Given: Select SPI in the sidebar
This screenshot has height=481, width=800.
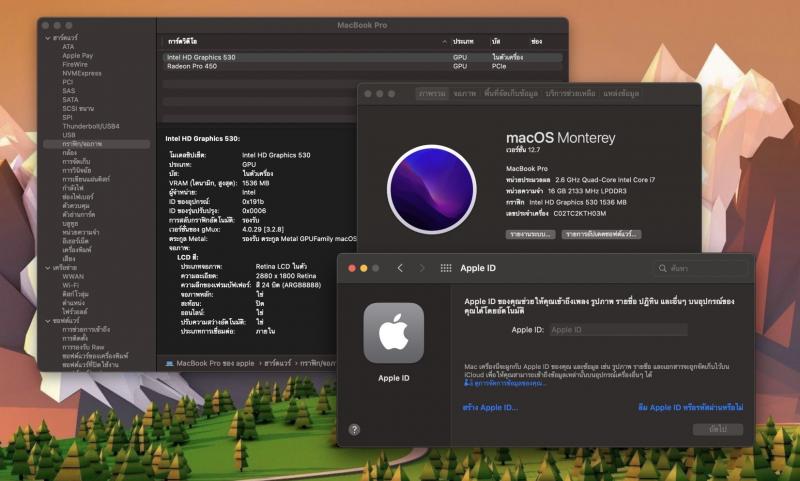Looking at the screenshot, I should (67, 117).
